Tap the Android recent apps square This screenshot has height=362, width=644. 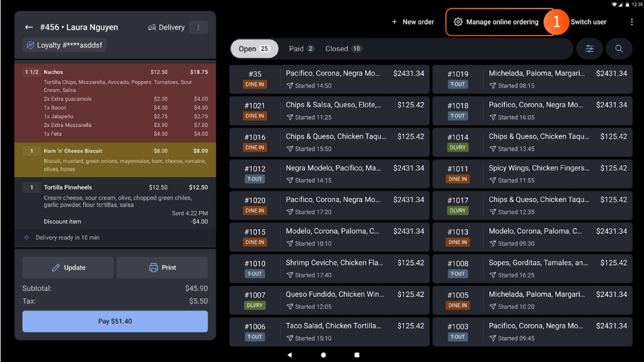click(357, 355)
